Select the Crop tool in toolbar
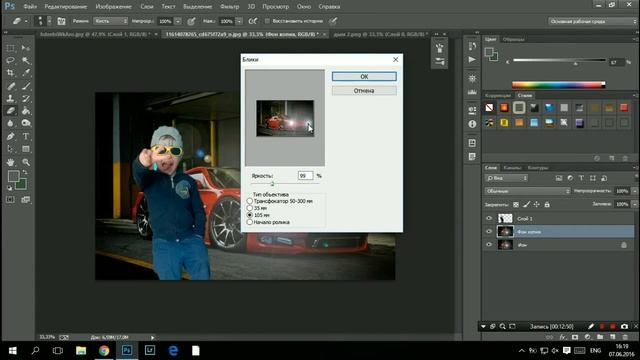 coord(11,73)
